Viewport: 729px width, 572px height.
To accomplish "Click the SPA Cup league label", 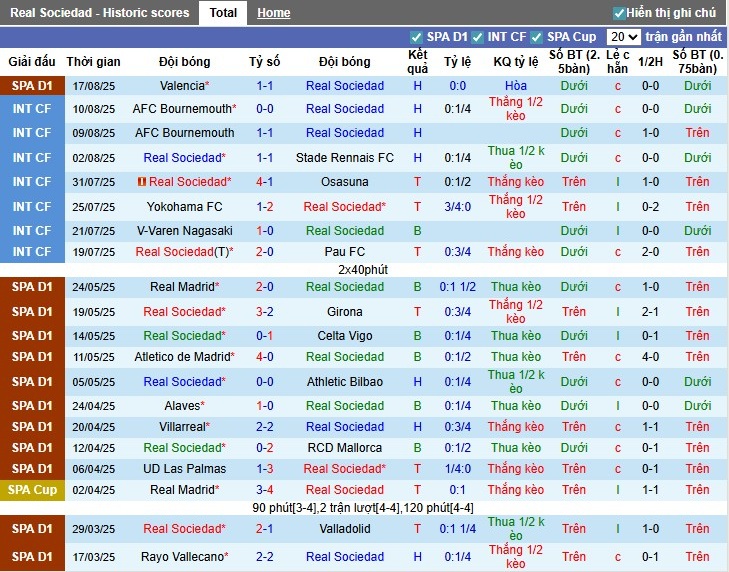I will pos(32,490).
